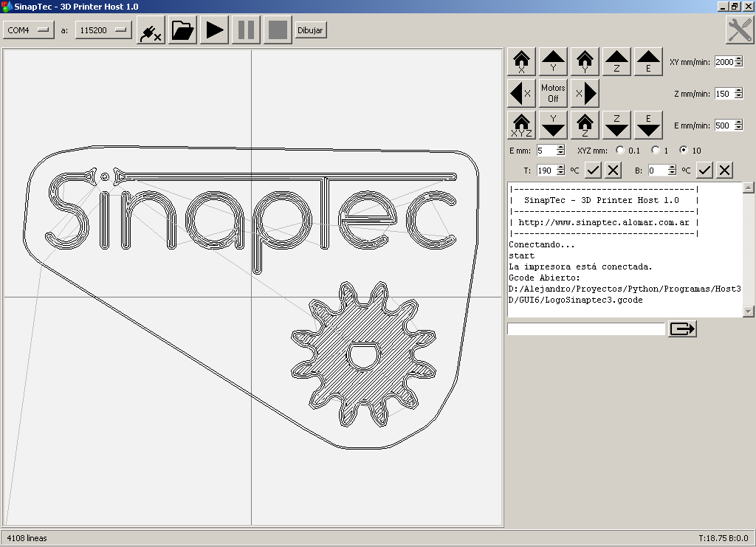Select 10 mm XYZ step radio
Viewport: 756px width, 547px height.
tap(683, 151)
